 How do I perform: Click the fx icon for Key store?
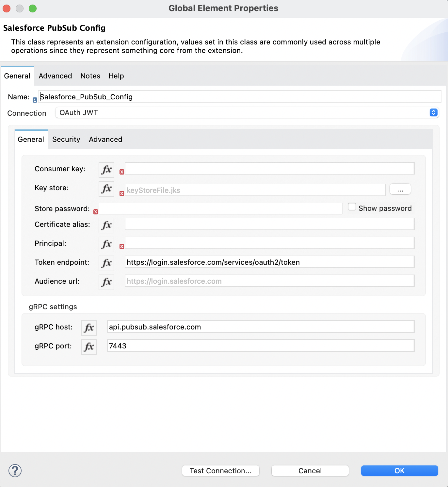click(x=106, y=189)
